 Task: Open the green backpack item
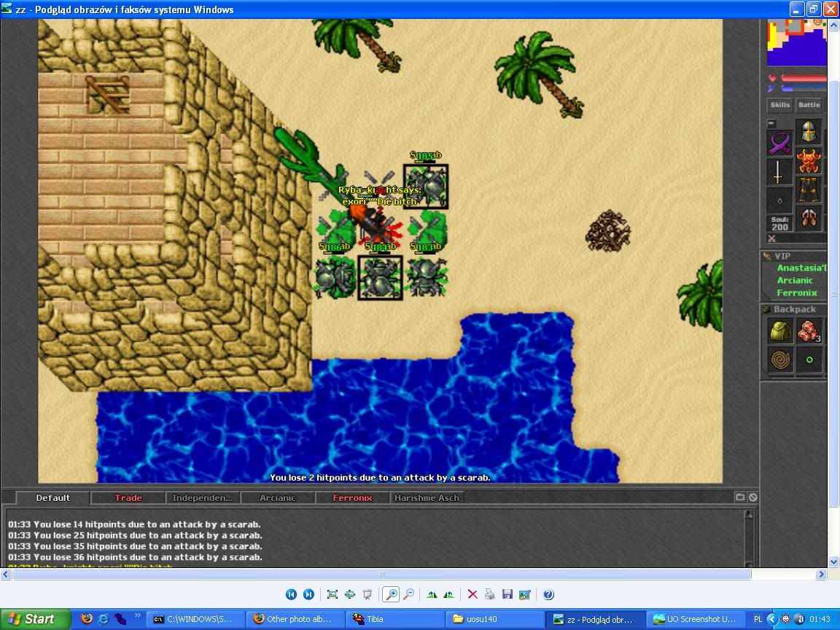click(x=780, y=331)
